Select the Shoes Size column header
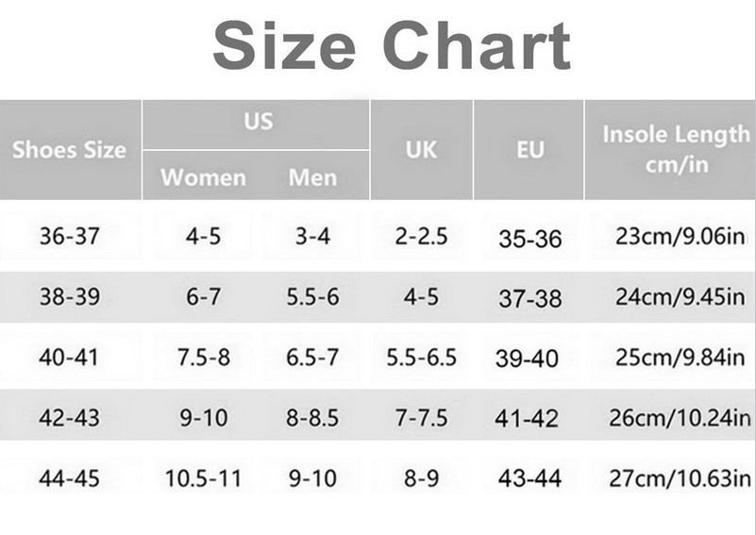This screenshot has width=756, height=535. coord(70,150)
